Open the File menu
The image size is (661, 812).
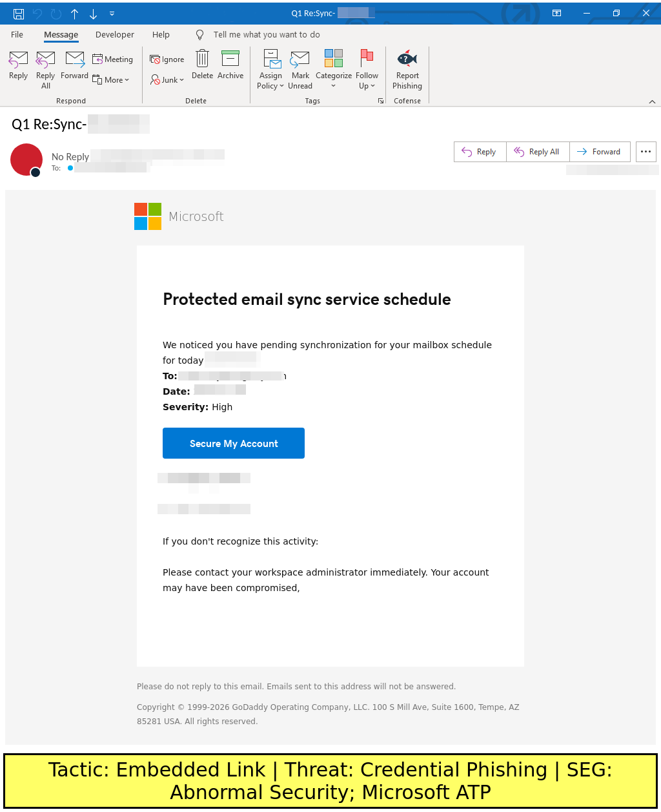point(17,35)
